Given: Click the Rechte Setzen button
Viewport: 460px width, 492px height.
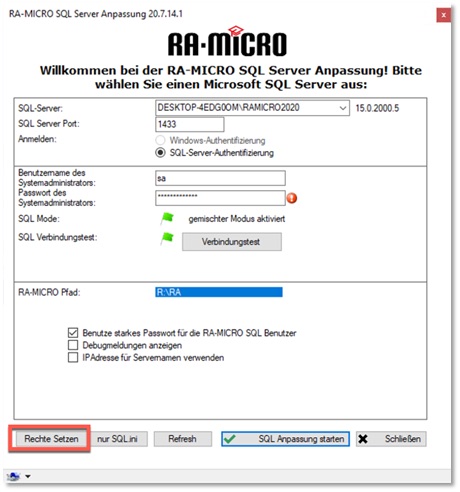Looking at the screenshot, I should [51, 439].
